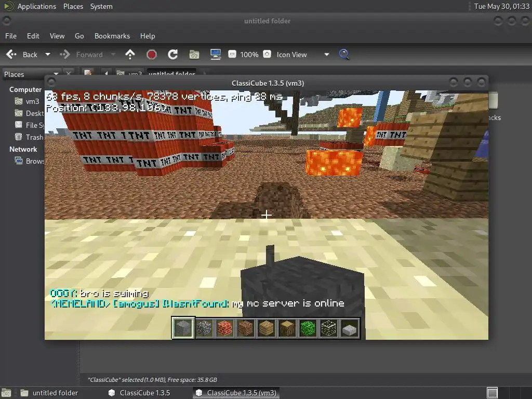Close the Places sidebar pane

coord(69,74)
